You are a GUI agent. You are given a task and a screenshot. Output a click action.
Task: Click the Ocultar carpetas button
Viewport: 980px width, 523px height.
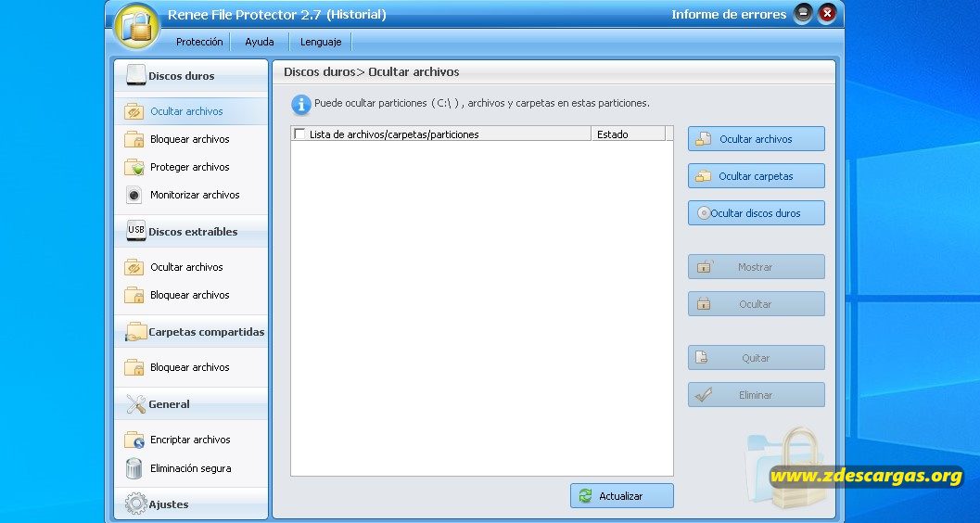(x=757, y=175)
